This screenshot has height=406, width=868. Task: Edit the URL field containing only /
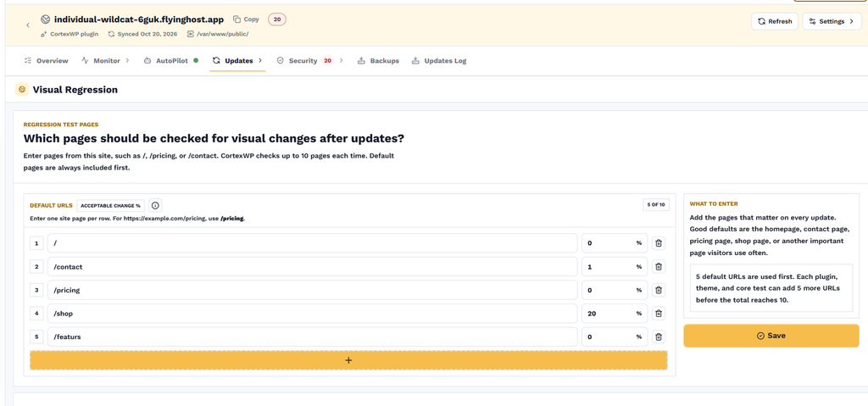point(313,243)
